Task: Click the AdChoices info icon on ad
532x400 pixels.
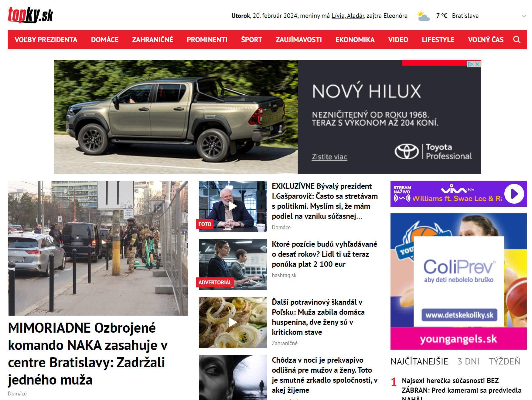Action: 470,64
